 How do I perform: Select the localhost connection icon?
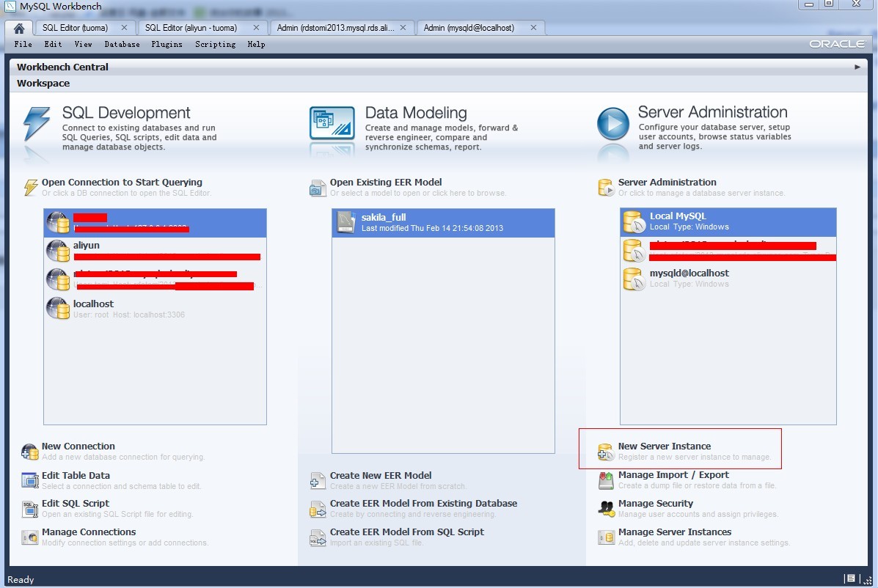click(x=58, y=308)
